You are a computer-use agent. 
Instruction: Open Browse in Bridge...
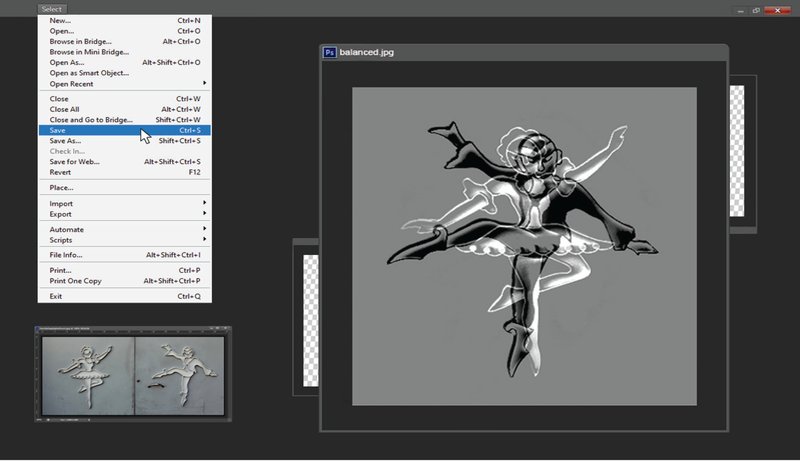coord(124,41)
